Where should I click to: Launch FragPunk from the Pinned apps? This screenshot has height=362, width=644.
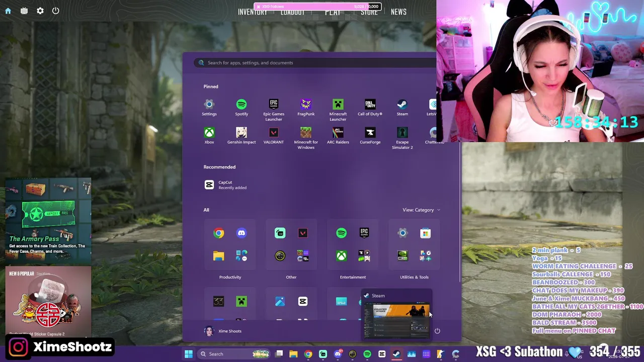click(306, 108)
